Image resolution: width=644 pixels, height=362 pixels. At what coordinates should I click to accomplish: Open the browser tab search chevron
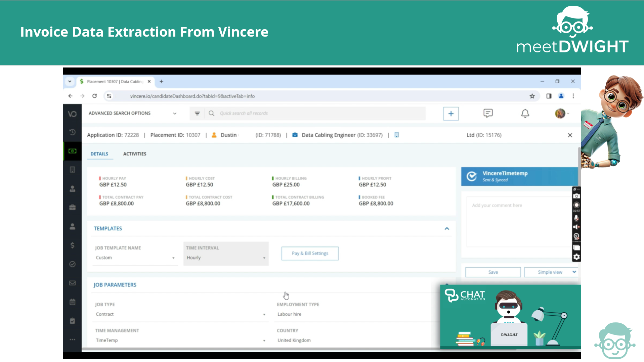click(70, 82)
